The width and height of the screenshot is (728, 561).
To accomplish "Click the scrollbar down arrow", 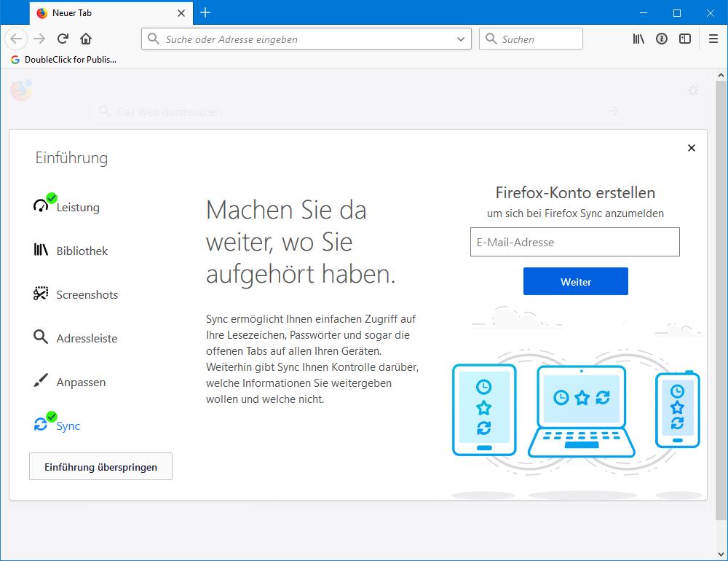I will tap(721, 554).
